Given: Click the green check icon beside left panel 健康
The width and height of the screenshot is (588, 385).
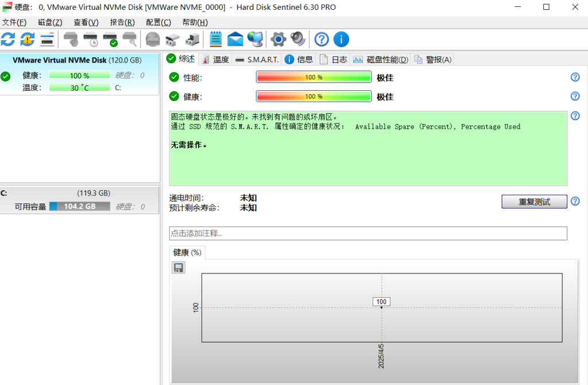Looking at the screenshot, I should pos(6,76).
